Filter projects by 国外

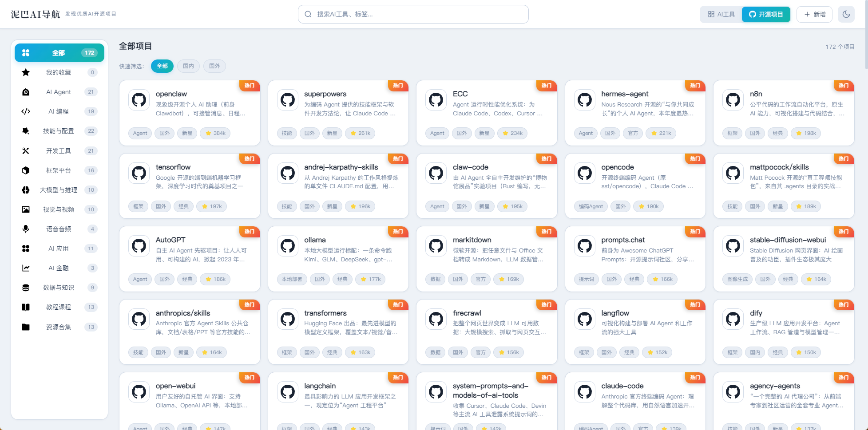(x=214, y=66)
